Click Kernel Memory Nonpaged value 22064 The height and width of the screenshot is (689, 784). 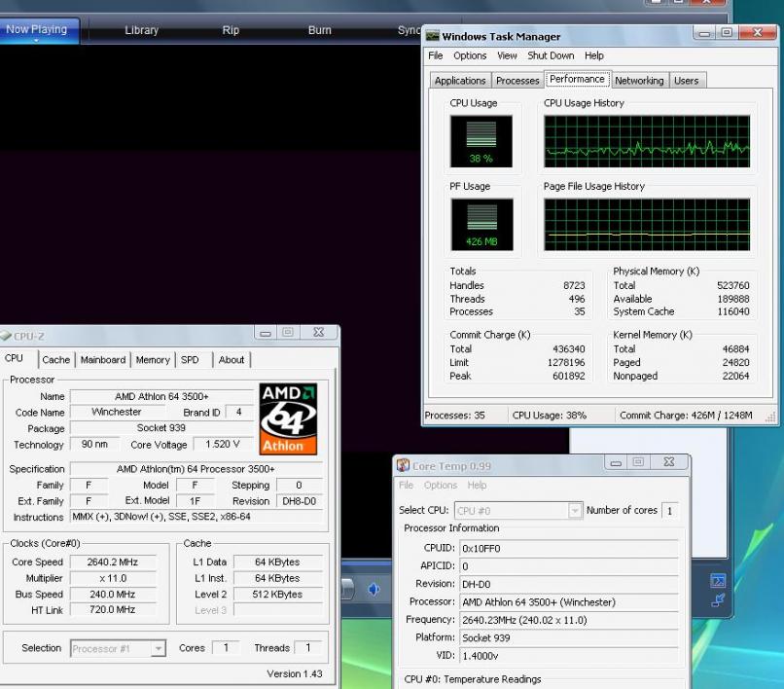(x=735, y=376)
